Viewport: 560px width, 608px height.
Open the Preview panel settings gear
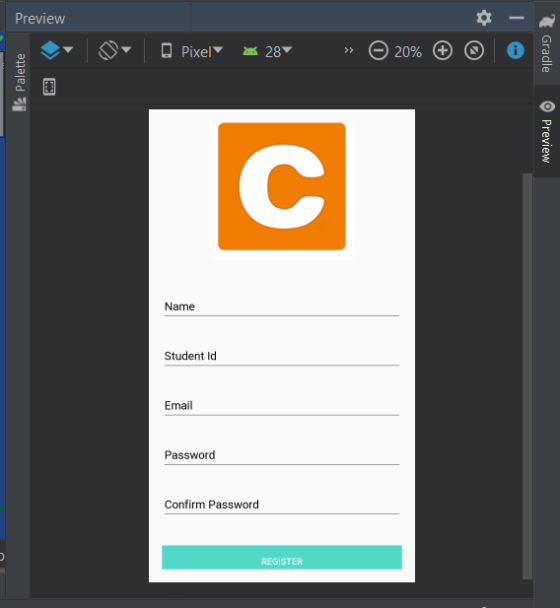(x=484, y=18)
